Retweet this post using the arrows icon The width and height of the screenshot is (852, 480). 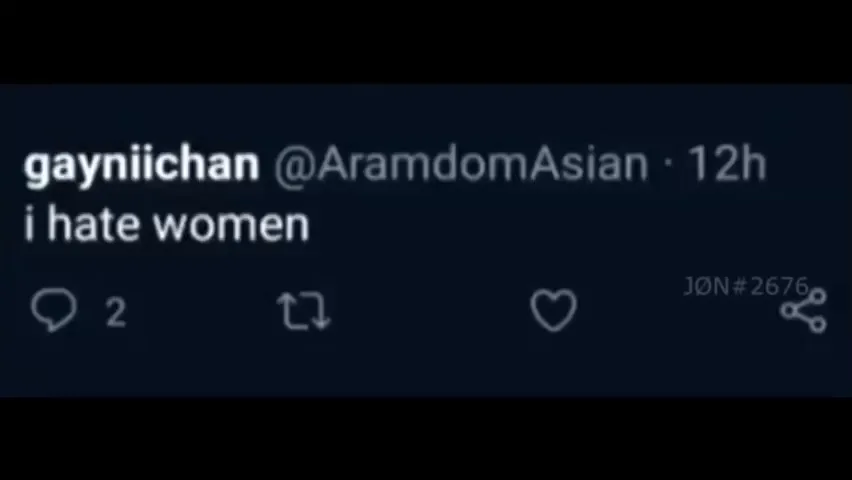point(304,310)
